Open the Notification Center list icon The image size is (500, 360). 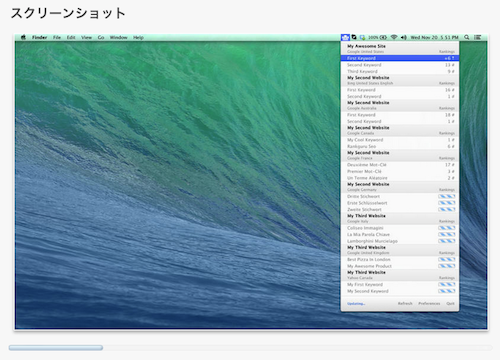[478, 37]
